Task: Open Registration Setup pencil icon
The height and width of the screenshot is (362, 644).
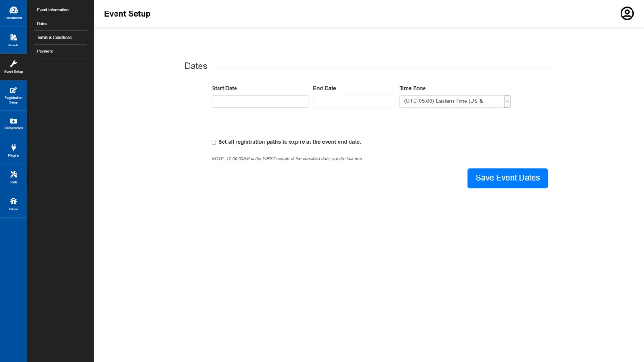Action: tap(13, 90)
